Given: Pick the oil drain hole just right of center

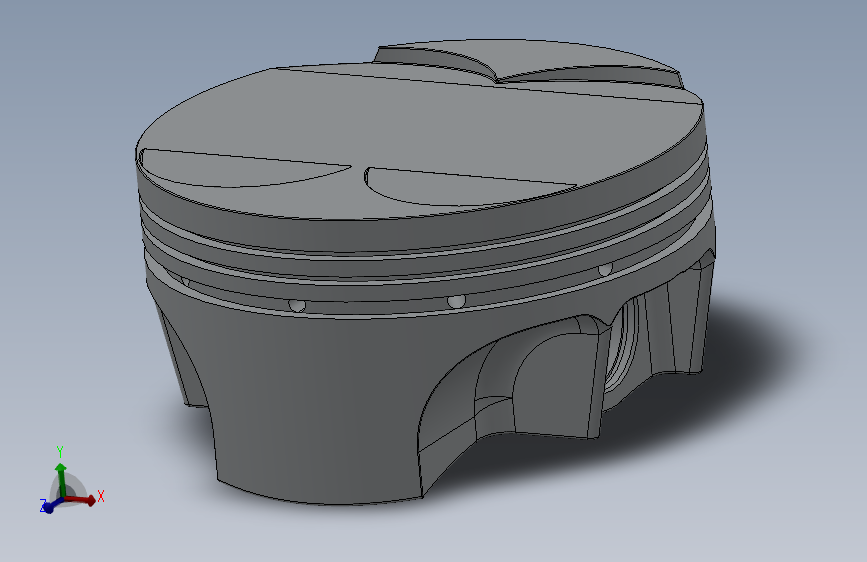Looking at the screenshot, I should [x=456, y=301].
